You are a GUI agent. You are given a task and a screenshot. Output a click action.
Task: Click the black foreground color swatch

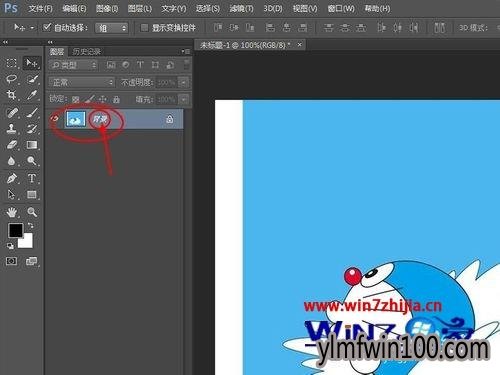(15, 230)
